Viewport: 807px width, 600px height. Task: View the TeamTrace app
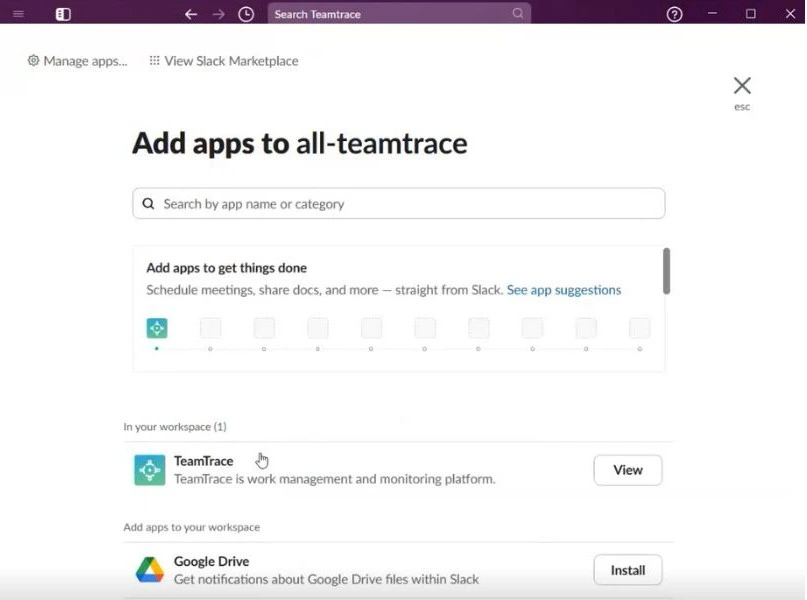click(x=628, y=470)
